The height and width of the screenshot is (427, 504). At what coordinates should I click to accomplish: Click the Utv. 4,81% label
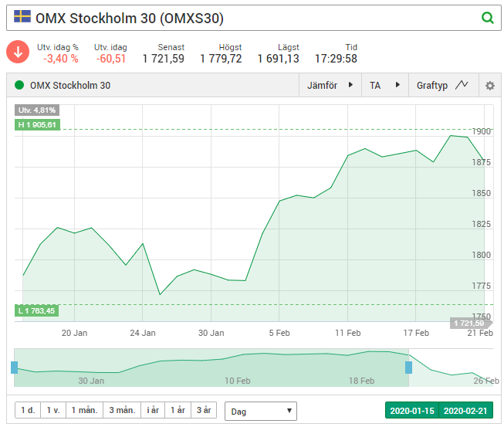pos(37,110)
